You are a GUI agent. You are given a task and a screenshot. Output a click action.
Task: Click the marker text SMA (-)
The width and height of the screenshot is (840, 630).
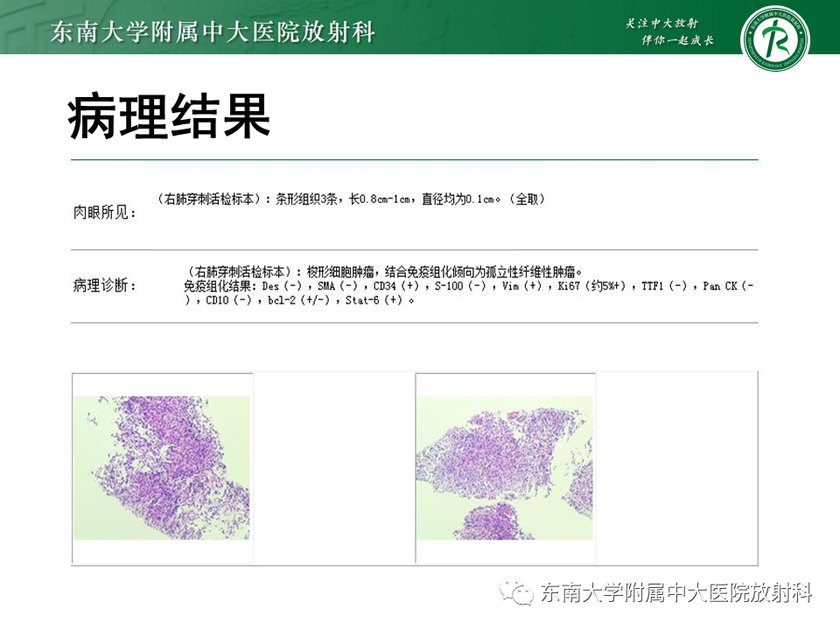[338, 286]
